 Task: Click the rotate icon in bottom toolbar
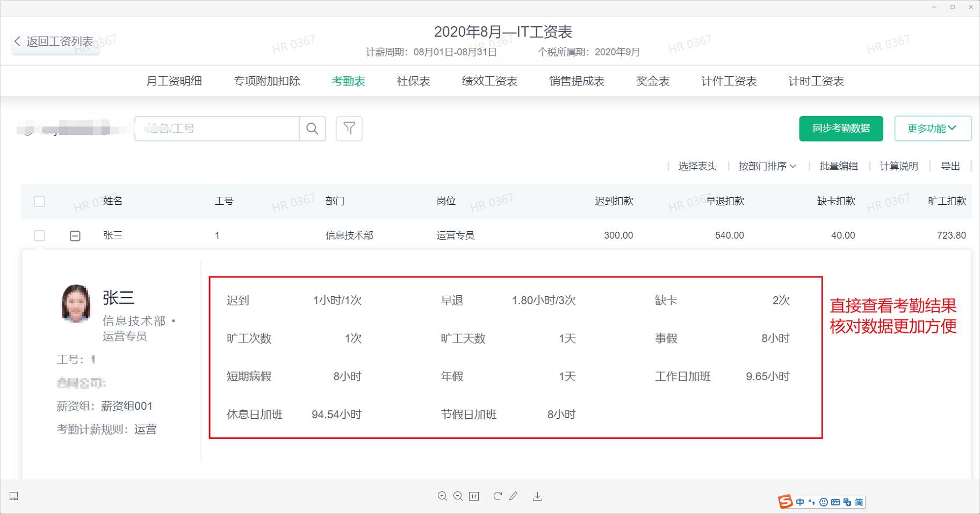(498, 496)
